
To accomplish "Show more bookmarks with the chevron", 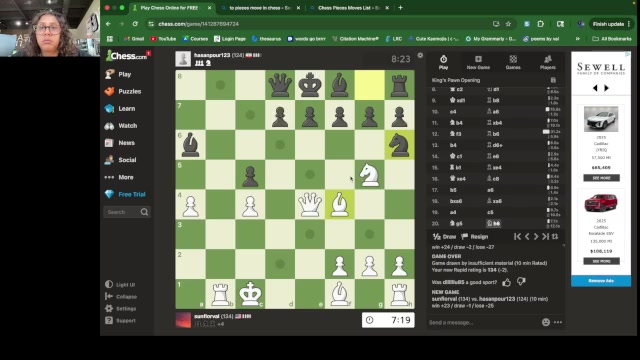I will (578, 39).
